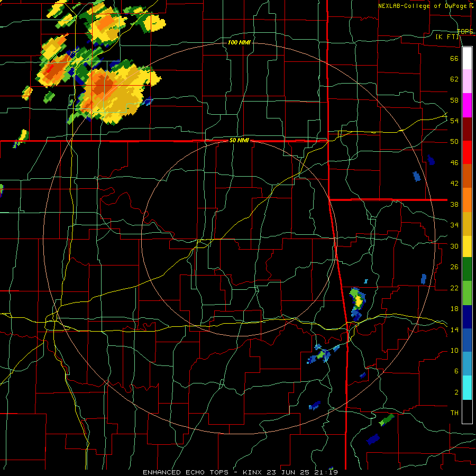Click the bright orange legend swatch

pyautogui.click(x=467, y=200)
